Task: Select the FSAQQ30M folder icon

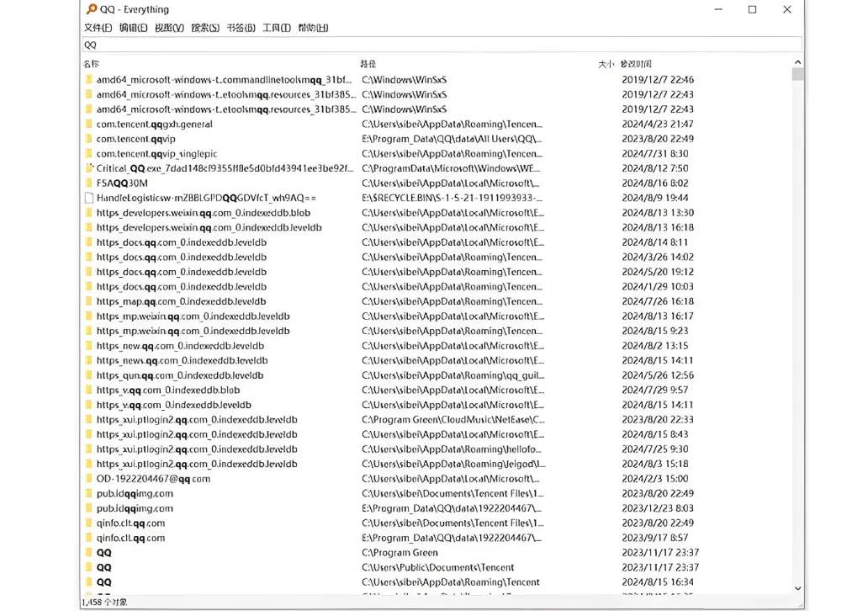Action: pyautogui.click(x=88, y=183)
